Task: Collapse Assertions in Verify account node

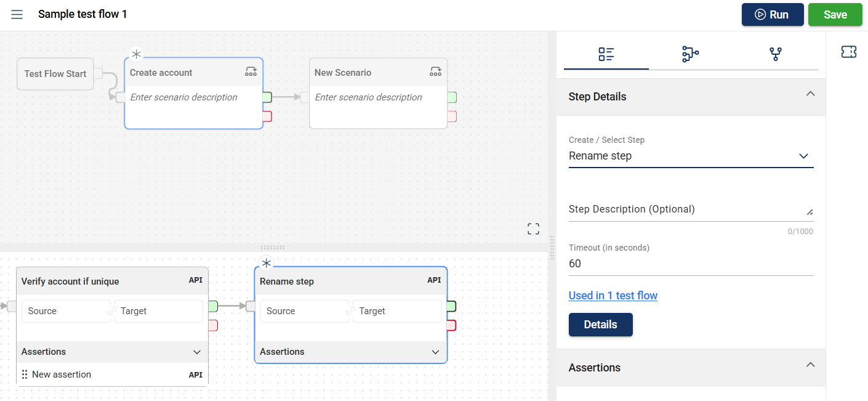Action: click(x=197, y=352)
